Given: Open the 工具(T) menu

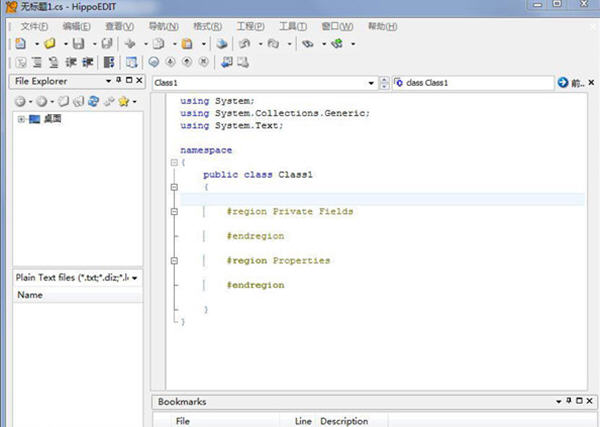Looking at the screenshot, I should pos(293,25).
